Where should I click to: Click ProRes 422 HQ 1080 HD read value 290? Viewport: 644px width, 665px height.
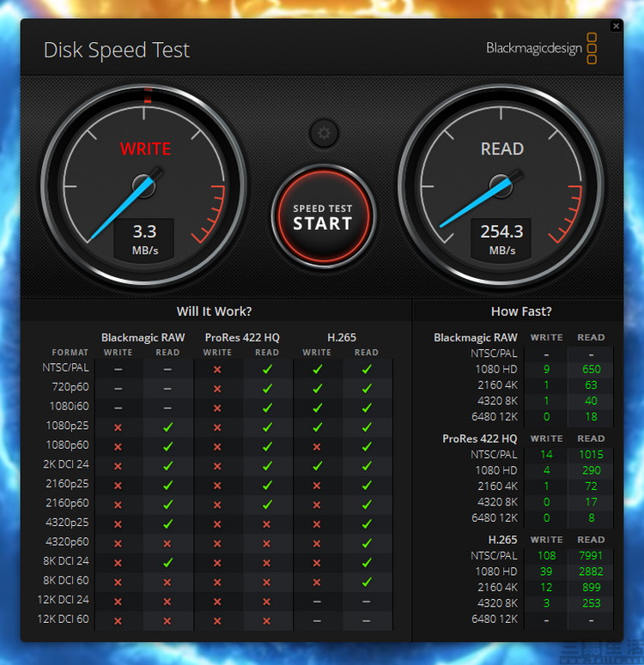click(592, 470)
